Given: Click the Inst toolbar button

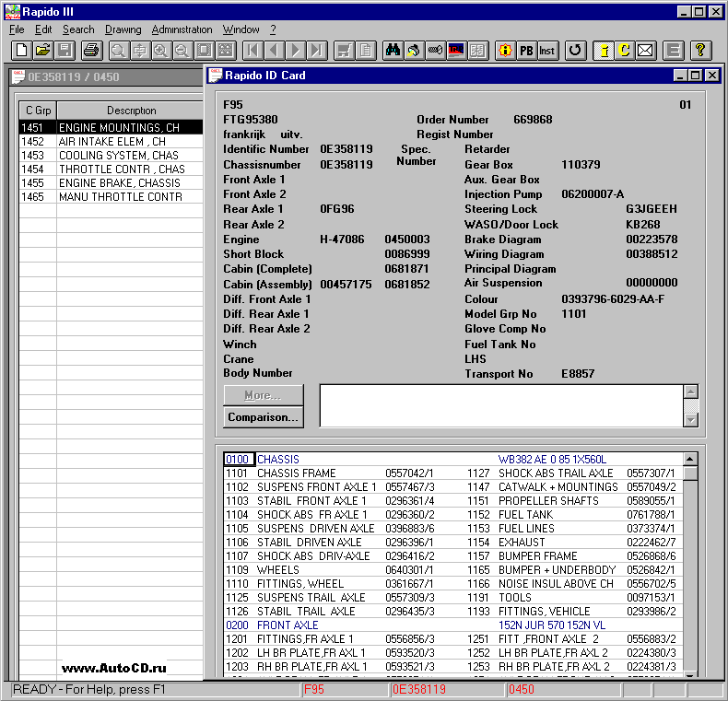Looking at the screenshot, I should pos(547,50).
